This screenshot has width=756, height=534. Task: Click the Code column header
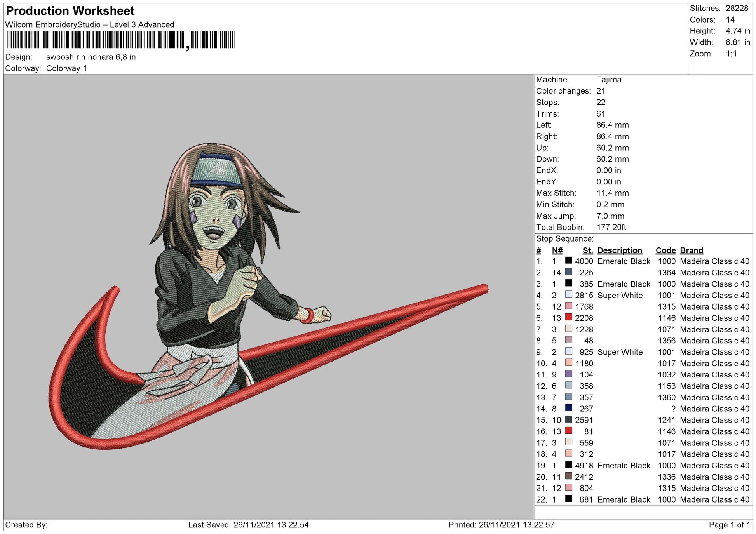665,250
